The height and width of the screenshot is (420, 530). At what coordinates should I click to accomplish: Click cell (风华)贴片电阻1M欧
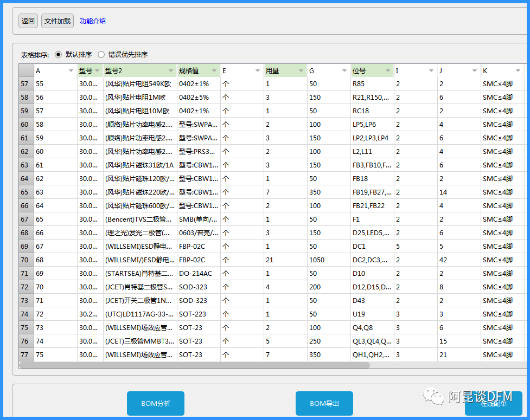point(140,97)
